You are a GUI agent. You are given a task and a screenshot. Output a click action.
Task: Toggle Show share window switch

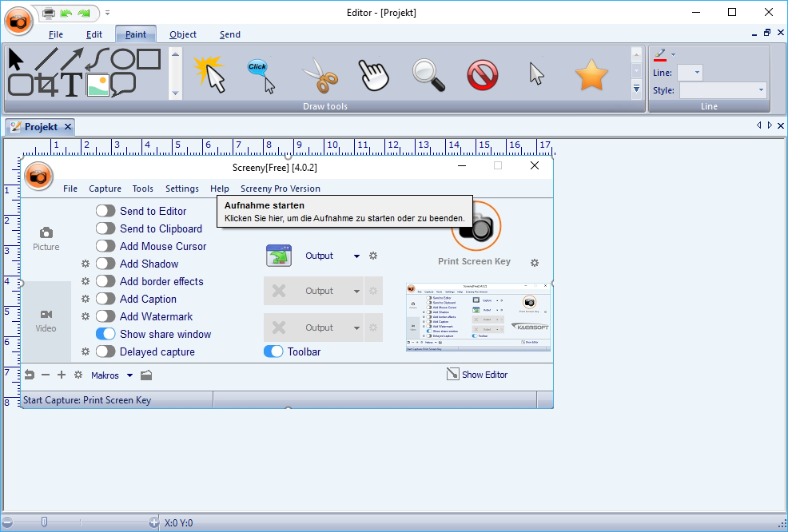tap(105, 334)
